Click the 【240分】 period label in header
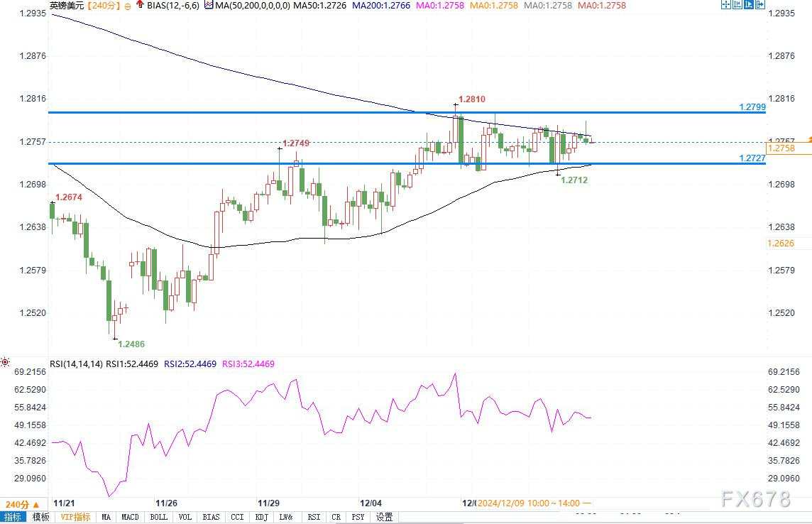812x524 pixels. (103, 6)
